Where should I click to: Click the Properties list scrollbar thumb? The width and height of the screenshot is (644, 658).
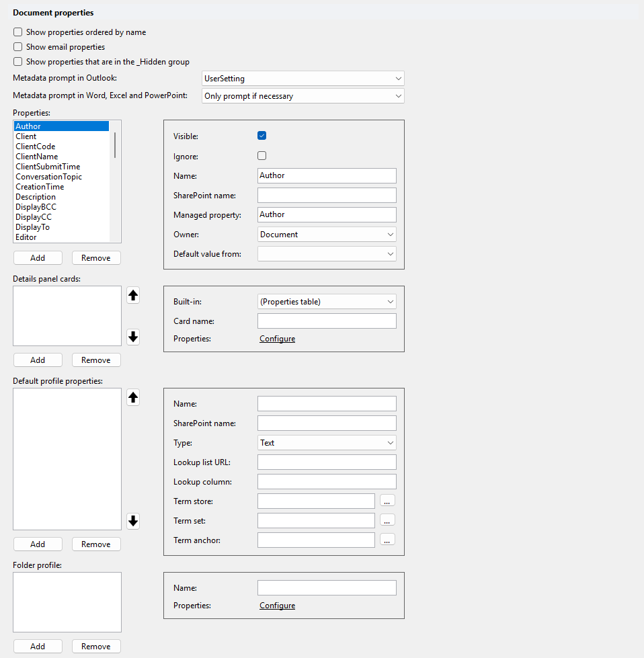tap(114, 145)
